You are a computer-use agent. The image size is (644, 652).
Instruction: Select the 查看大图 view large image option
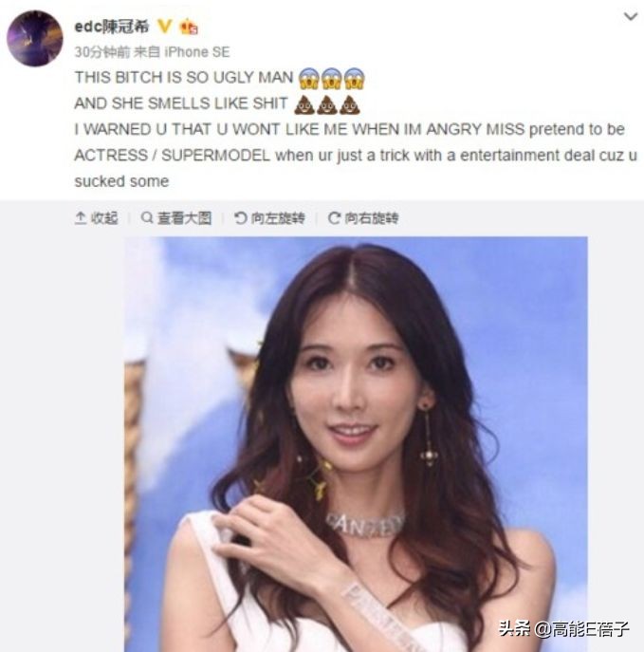(x=185, y=218)
